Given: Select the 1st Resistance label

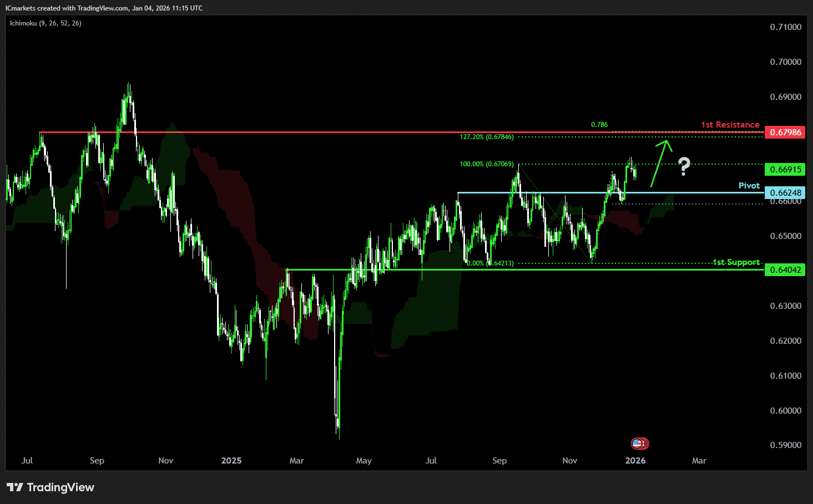Looking at the screenshot, I should (730, 125).
